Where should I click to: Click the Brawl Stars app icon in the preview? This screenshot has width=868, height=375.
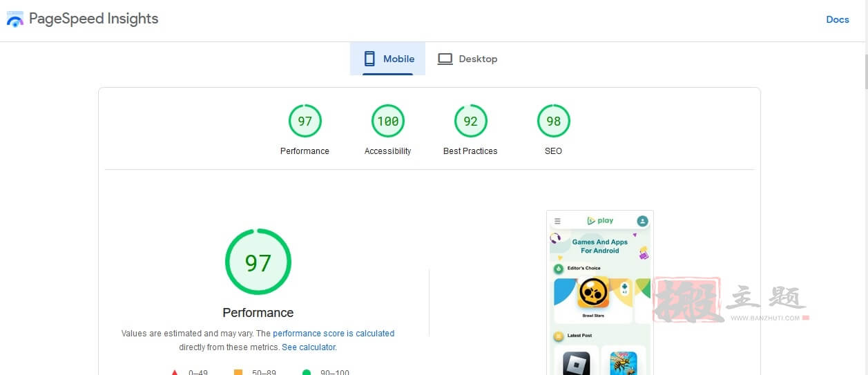pos(593,293)
